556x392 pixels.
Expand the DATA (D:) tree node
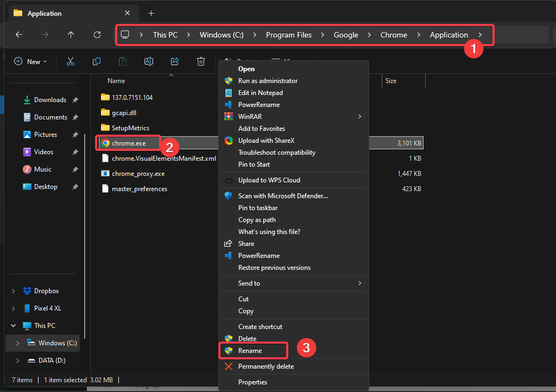(17, 360)
